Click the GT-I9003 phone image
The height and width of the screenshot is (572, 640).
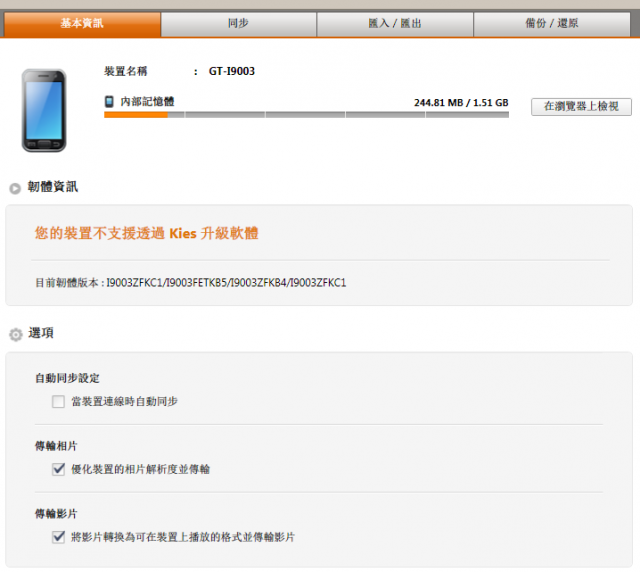[44, 111]
